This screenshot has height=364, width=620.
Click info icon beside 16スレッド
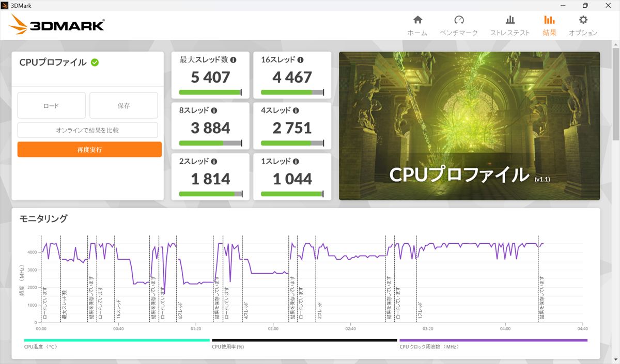(x=301, y=60)
